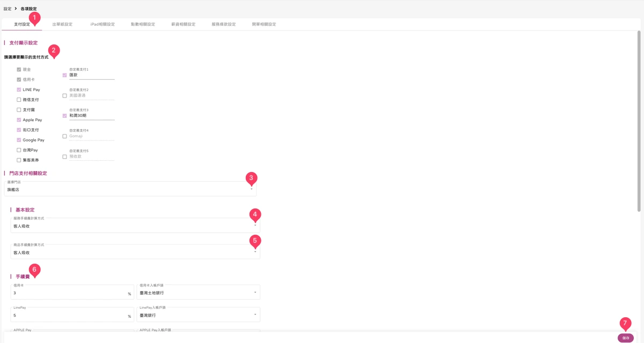Click the number 1 annotation marker
This screenshot has height=343, width=644.
tap(34, 18)
